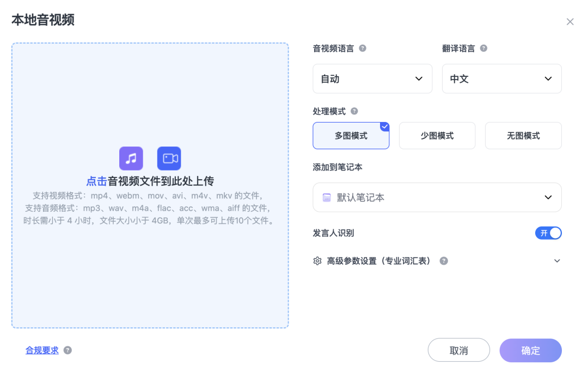The image size is (588, 384).
Task: Turn off the 发言人识别 switch
Action: pyautogui.click(x=548, y=233)
